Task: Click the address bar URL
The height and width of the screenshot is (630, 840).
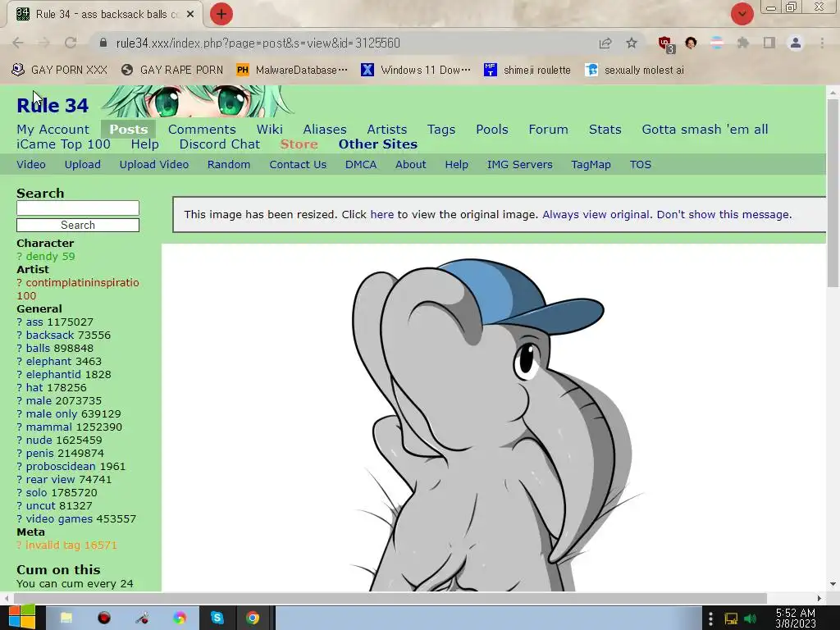Action: tap(258, 43)
